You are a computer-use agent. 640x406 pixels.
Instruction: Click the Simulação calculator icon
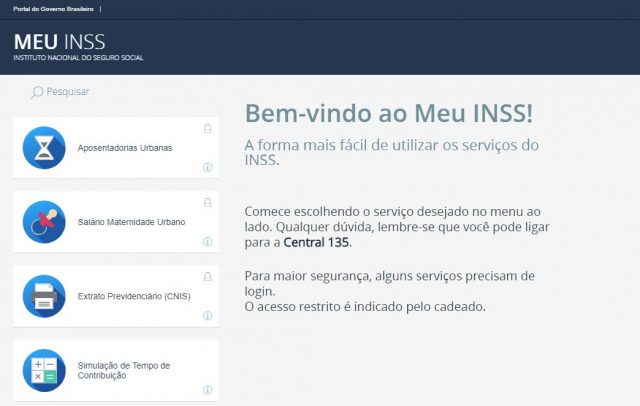(44, 371)
